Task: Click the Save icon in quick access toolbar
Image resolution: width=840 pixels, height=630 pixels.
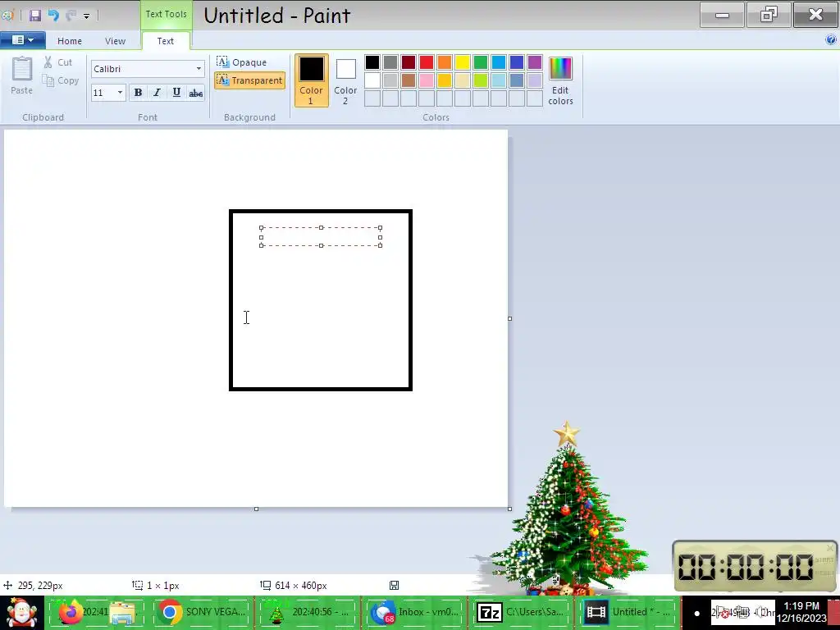Action: (35, 15)
